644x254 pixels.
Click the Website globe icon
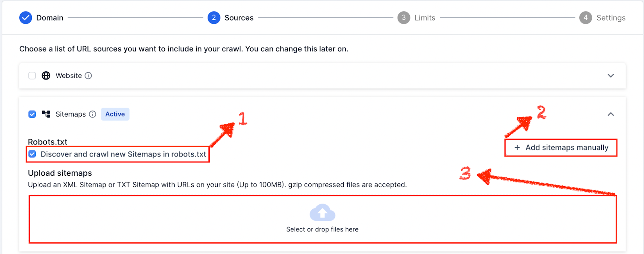pos(46,75)
